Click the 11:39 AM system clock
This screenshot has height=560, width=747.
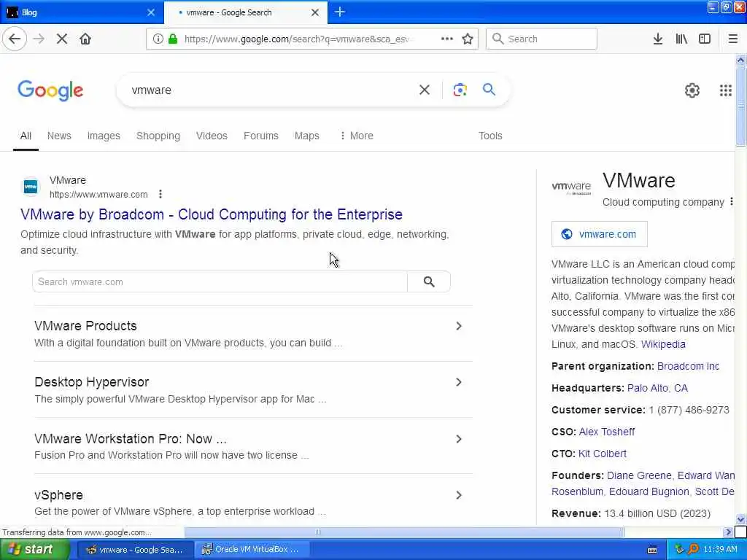(x=720, y=550)
